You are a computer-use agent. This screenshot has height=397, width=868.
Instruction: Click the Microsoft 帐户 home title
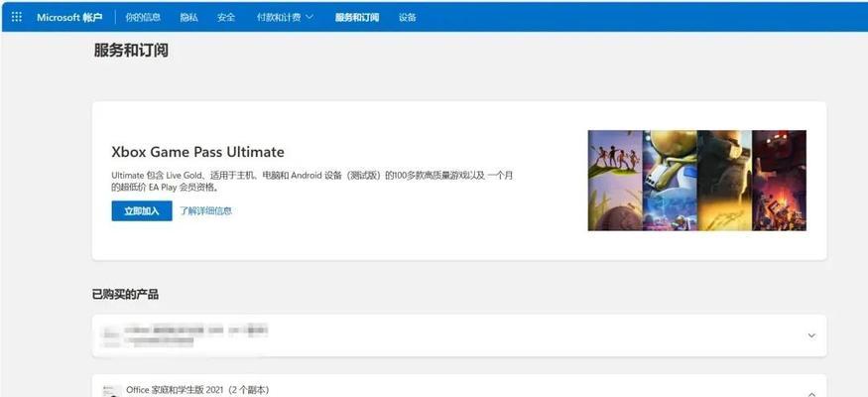click(69, 17)
